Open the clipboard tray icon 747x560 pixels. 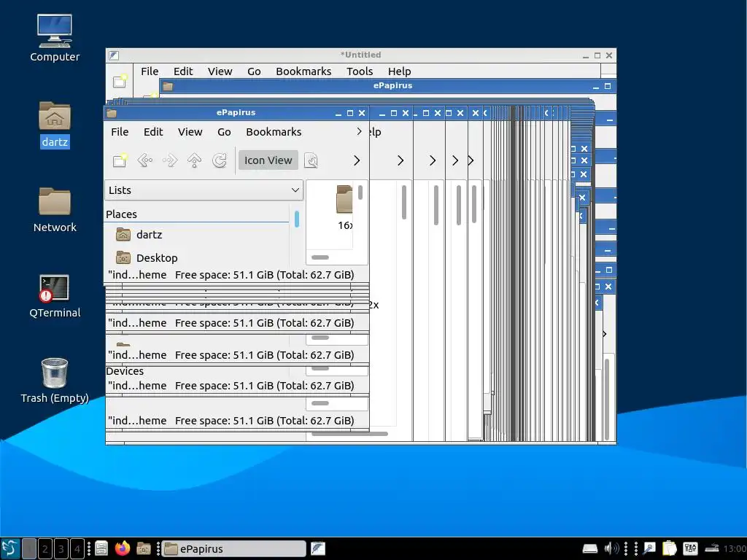click(x=670, y=548)
